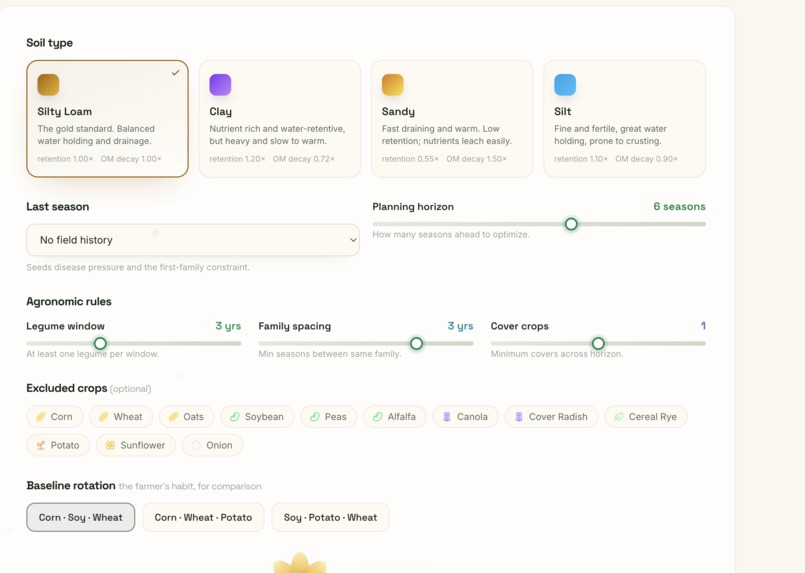This screenshot has height=573, width=805.
Task: Exclude Corn from the rotation
Action: [54, 417]
